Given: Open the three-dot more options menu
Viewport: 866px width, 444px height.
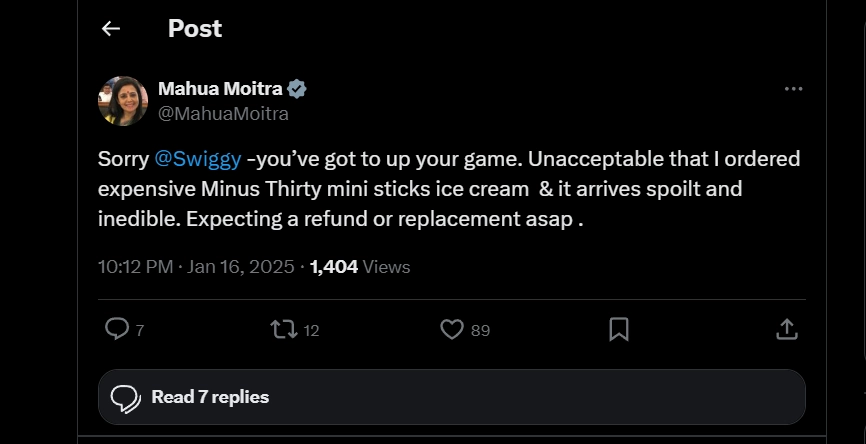Looking at the screenshot, I should point(793,89).
